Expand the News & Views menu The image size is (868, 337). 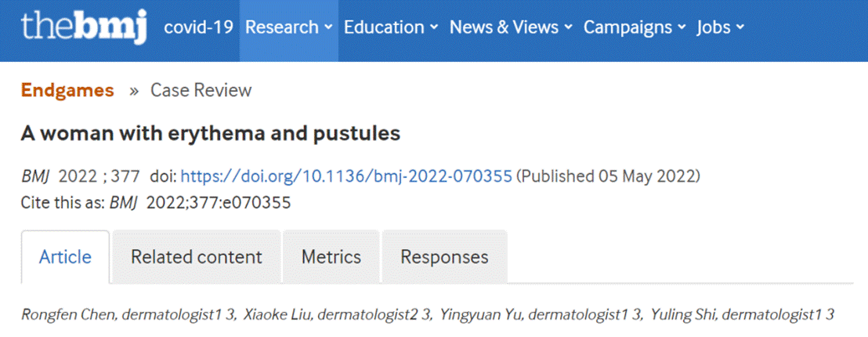click(511, 27)
